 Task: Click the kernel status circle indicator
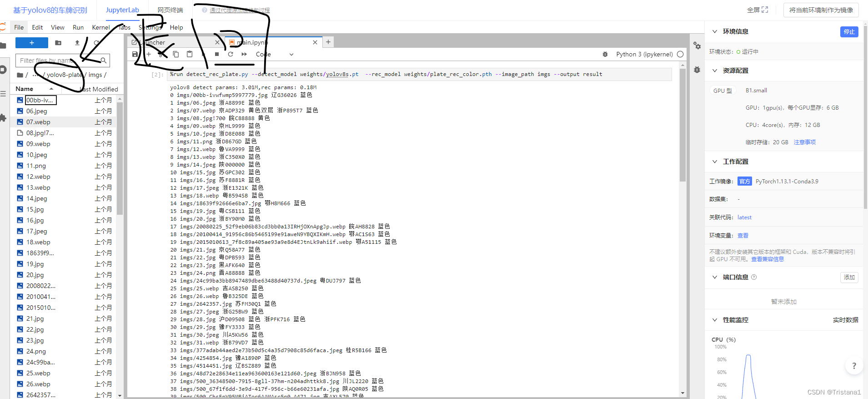click(680, 54)
